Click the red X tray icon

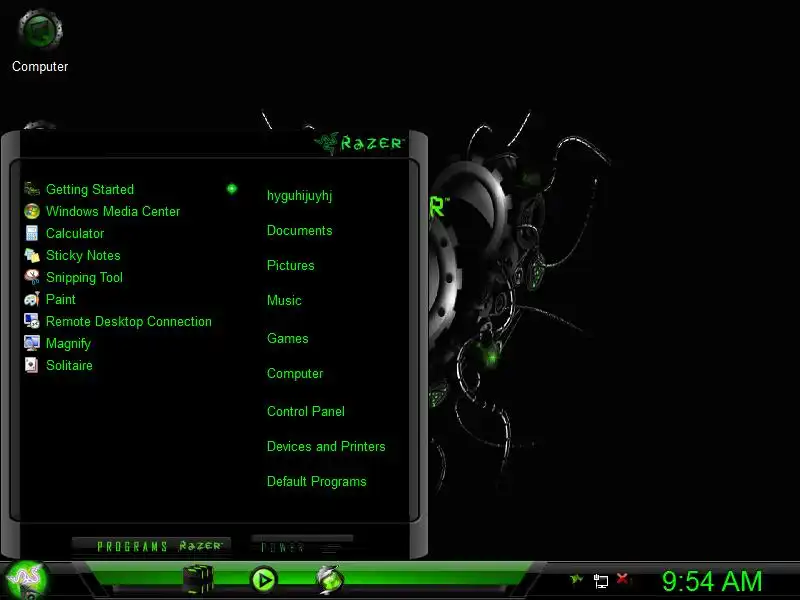point(622,579)
